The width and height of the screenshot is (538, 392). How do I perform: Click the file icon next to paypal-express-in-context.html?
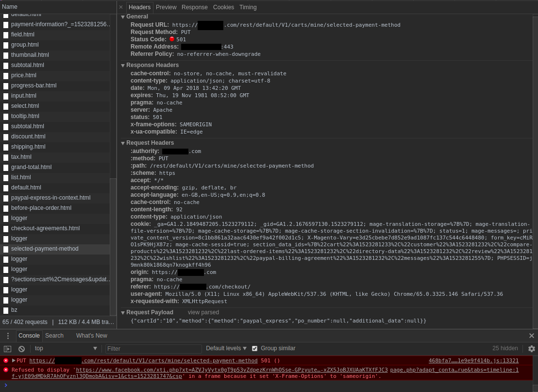(6, 198)
